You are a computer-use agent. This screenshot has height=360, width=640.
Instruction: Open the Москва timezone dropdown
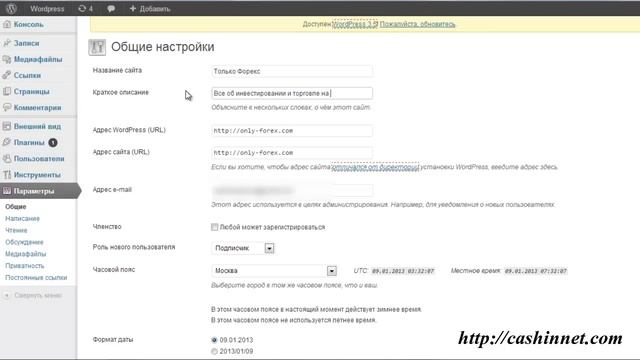274,271
